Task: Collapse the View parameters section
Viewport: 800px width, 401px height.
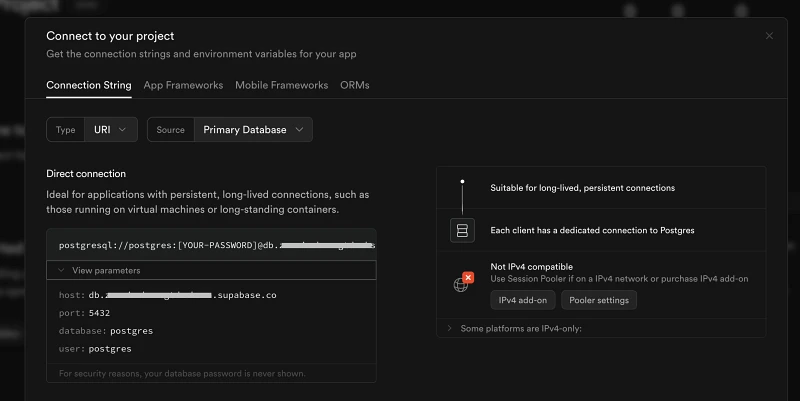Action: [211, 270]
